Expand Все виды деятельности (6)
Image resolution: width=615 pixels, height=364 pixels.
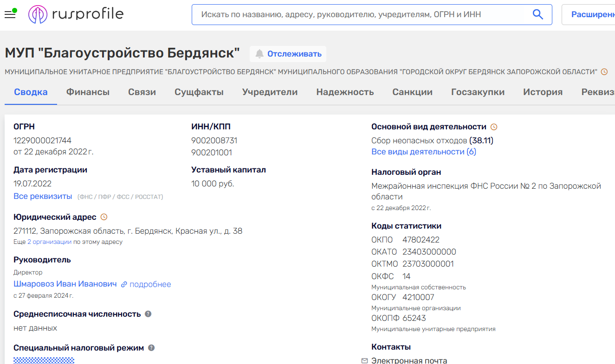click(x=423, y=152)
